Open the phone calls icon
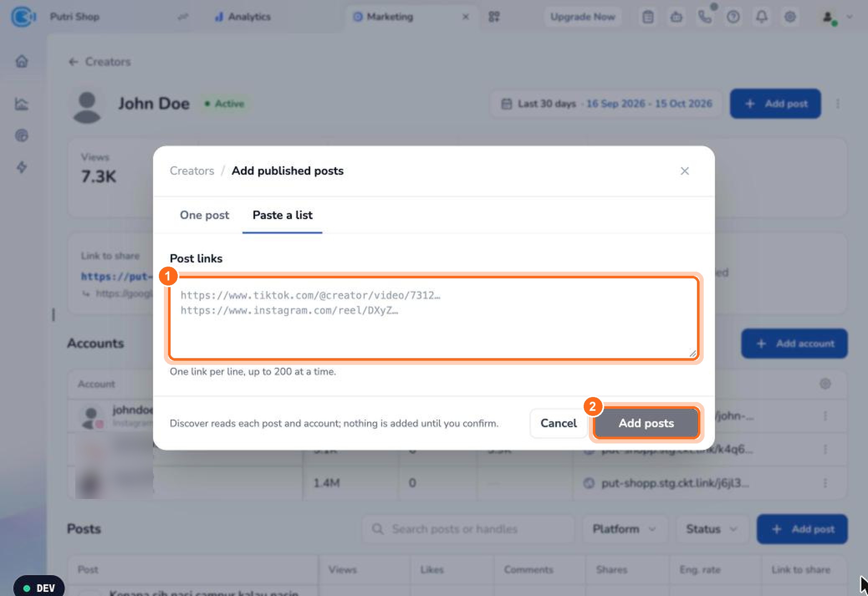868x596 pixels. click(x=705, y=17)
